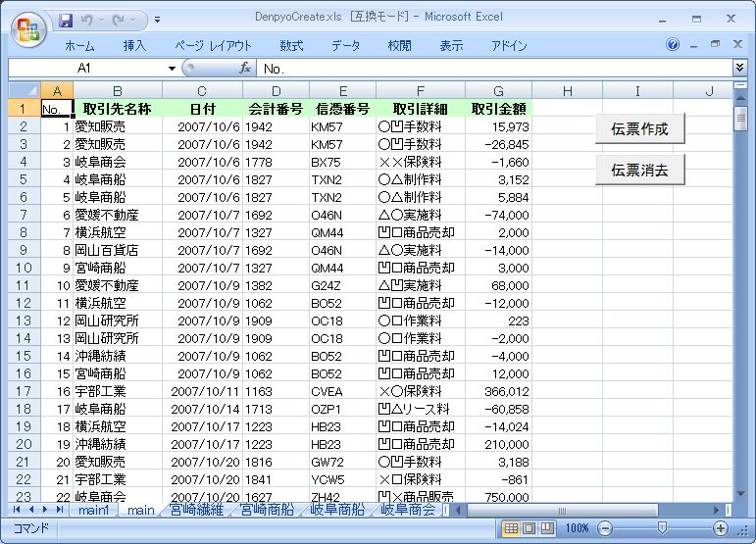Click the Office button
The image size is (756, 544).
27,26
